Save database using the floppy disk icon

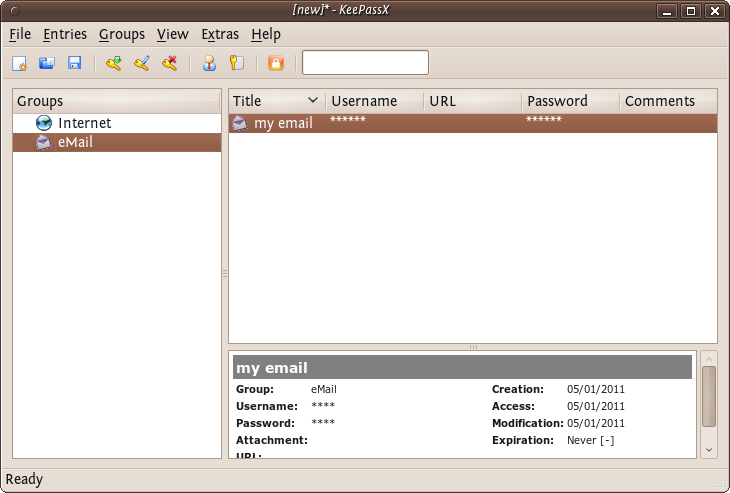point(74,63)
